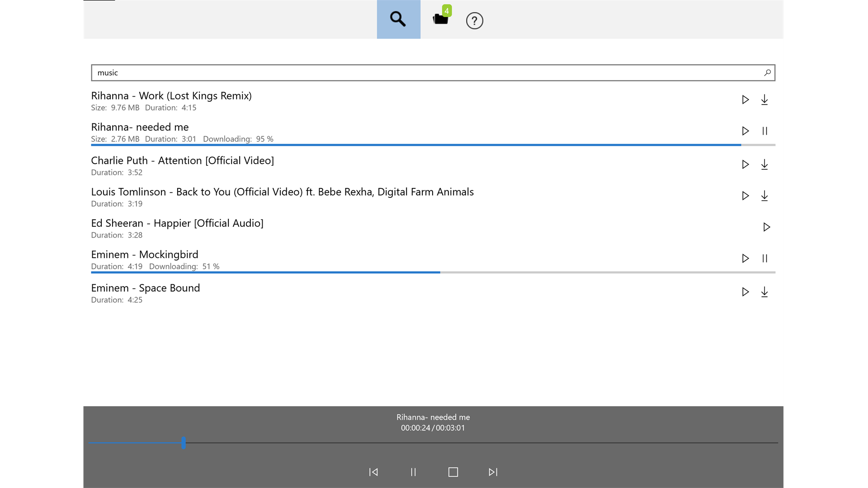The height and width of the screenshot is (488, 868).
Task: Open the downloads folder tab
Action: pyautogui.click(x=440, y=19)
